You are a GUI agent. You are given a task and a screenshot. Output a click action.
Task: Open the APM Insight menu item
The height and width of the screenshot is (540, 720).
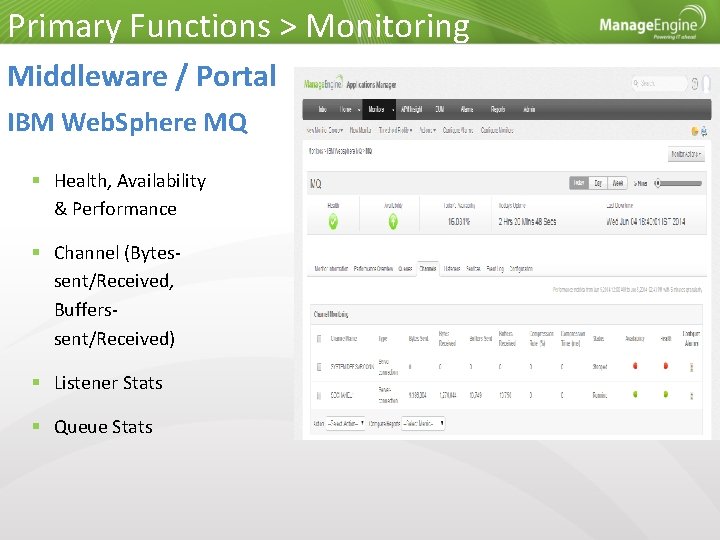[411, 109]
